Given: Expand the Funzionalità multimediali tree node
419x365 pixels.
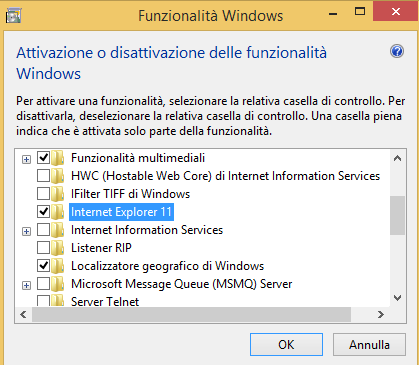Looking at the screenshot, I should coord(26,159).
